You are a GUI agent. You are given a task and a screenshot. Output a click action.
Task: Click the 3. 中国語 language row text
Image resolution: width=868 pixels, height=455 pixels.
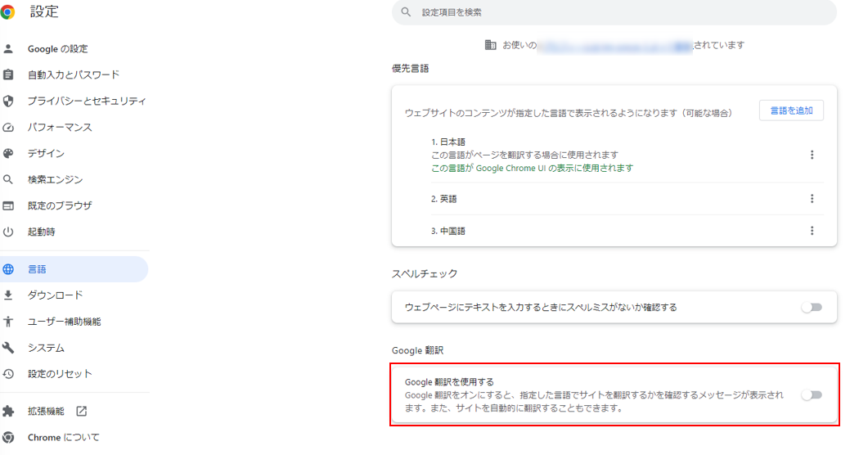(448, 231)
